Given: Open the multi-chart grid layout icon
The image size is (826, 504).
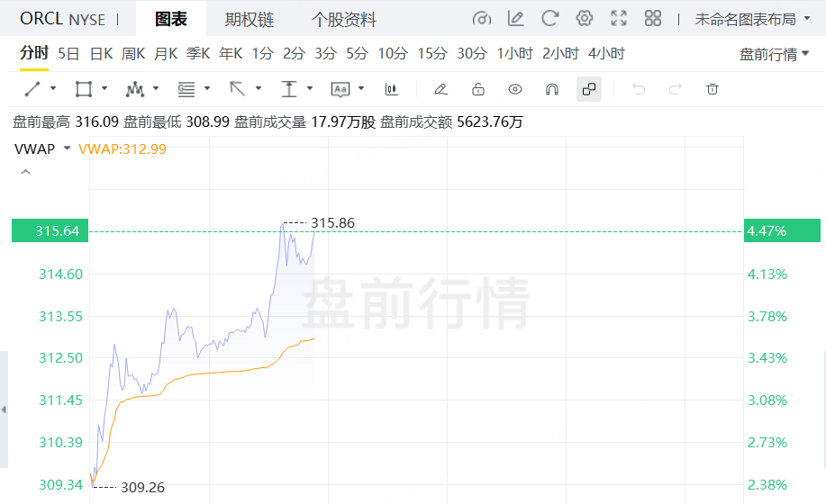Looking at the screenshot, I should [x=653, y=19].
